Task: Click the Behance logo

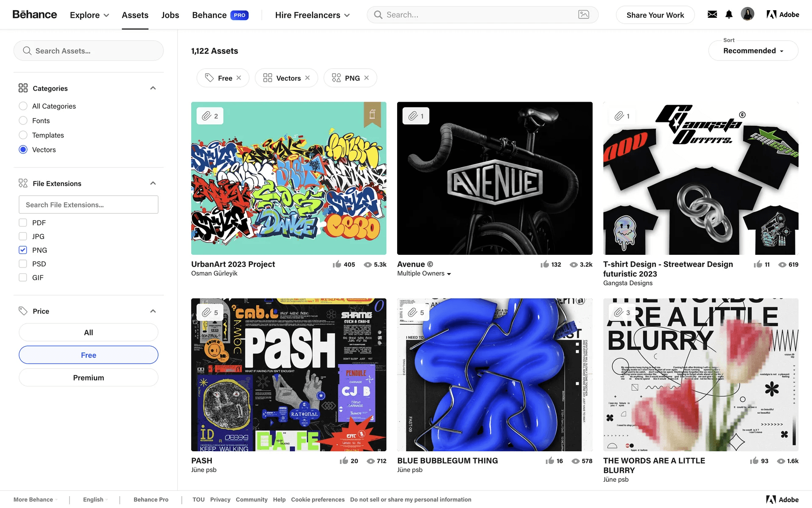Action: pos(35,15)
